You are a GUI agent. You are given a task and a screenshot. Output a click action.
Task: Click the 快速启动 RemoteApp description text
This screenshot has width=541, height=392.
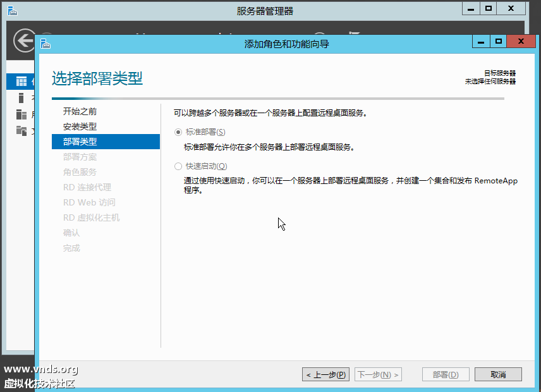351,185
